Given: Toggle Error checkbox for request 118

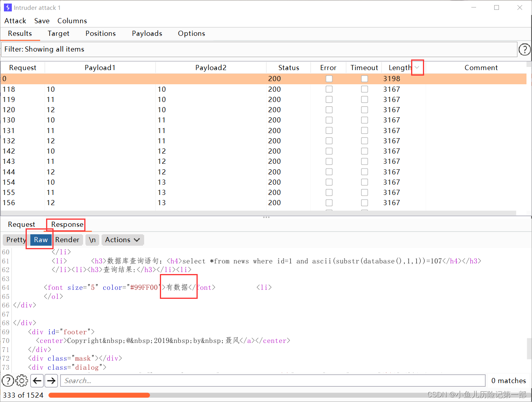Looking at the screenshot, I should (329, 89).
